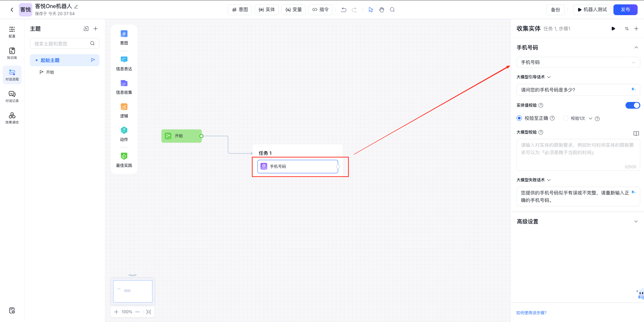Open the 手机号码 entity dropdown

tap(578, 62)
